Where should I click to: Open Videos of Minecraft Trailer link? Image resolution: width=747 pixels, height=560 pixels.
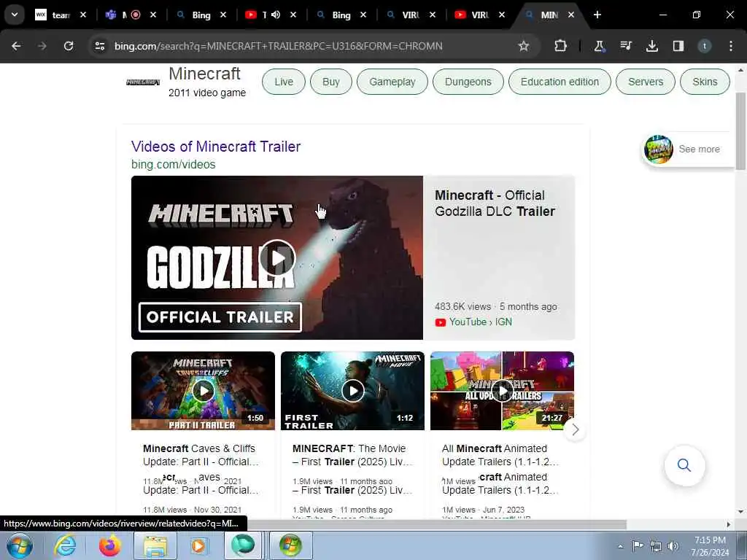tap(216, 146)
